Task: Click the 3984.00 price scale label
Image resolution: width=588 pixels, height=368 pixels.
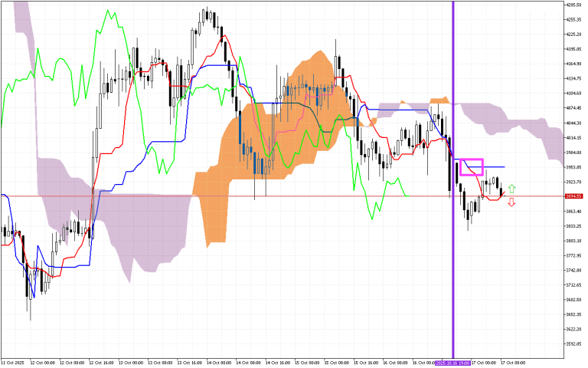Action: coord(573,152)
